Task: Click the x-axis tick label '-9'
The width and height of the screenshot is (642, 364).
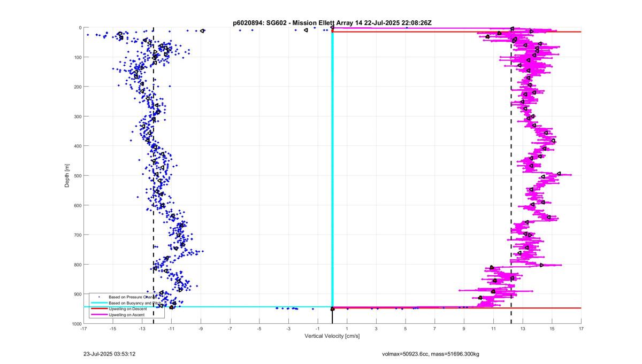Action: click(201, 329)
